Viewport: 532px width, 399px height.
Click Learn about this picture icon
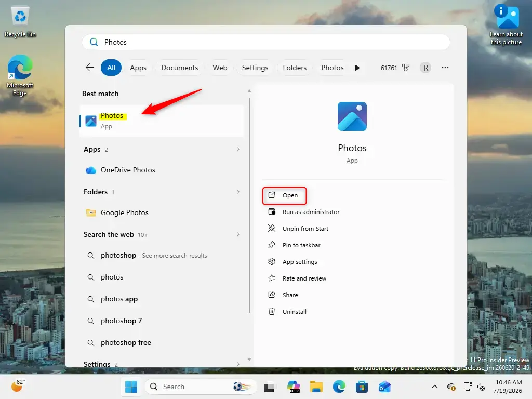point(506,24)
